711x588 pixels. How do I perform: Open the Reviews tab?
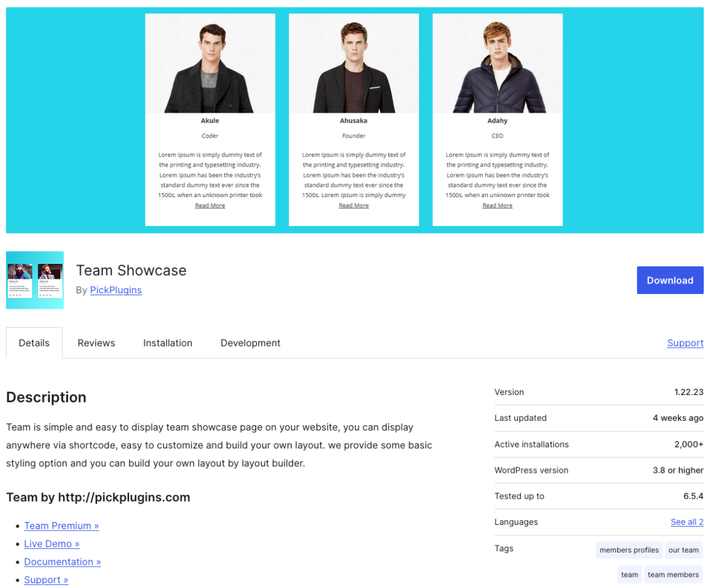pyautogui.click(x=96, y=343)
